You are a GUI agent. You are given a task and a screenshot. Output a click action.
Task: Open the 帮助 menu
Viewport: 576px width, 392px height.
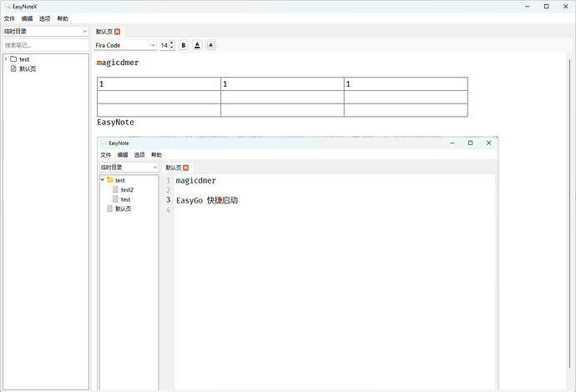click(63, 18)
